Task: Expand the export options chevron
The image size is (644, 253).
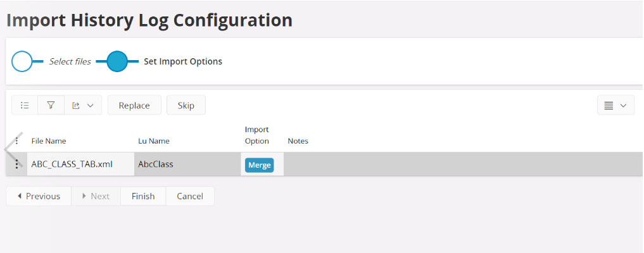Action: [x=91, y=106]
